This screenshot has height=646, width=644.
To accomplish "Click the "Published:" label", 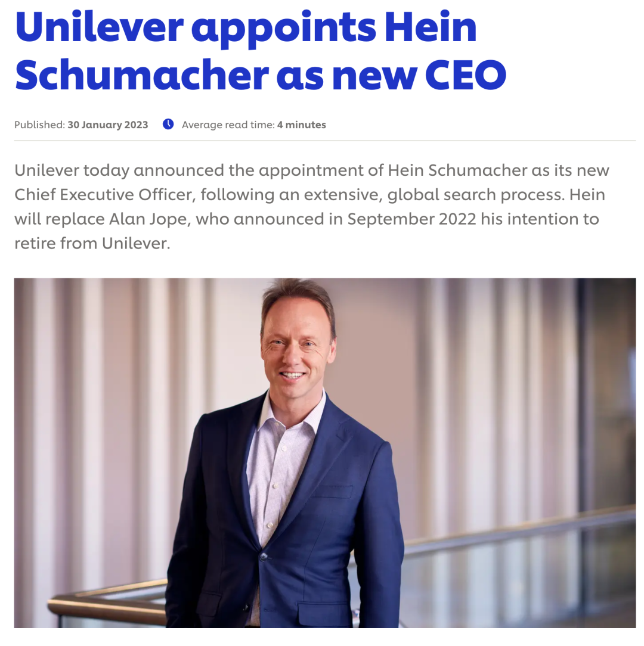I will pyautogui.click(x=39, y=125).
